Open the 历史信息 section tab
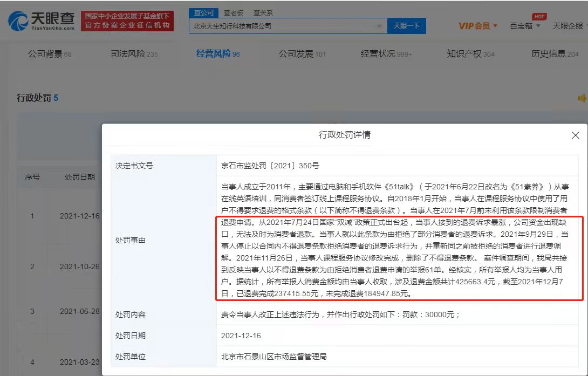This screenshot has width=588, height=376. click(x=555, y=54)
